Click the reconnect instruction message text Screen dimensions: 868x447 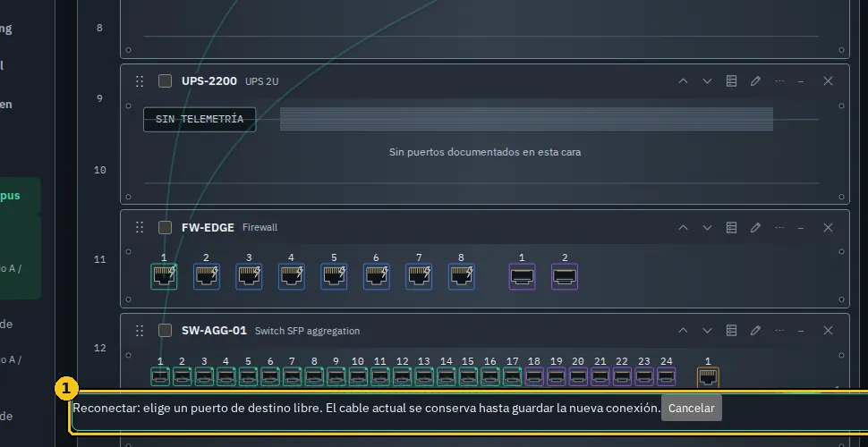click(367, 409)
